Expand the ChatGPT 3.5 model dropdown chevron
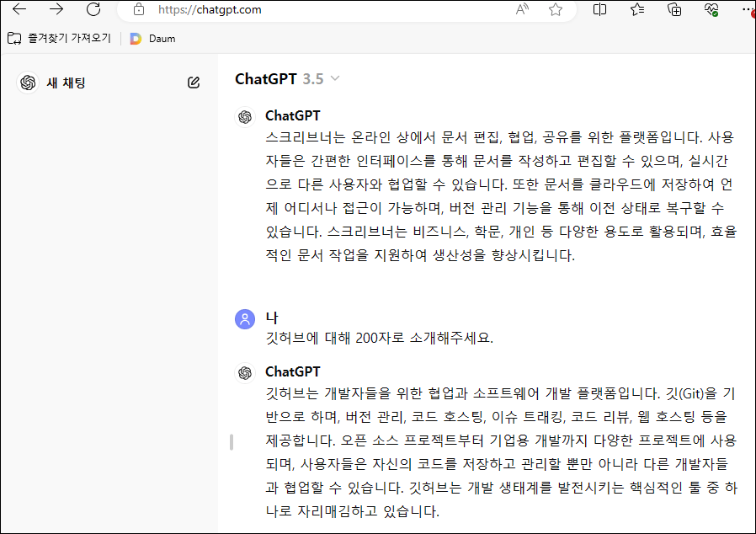 click(x=335, y=78)
